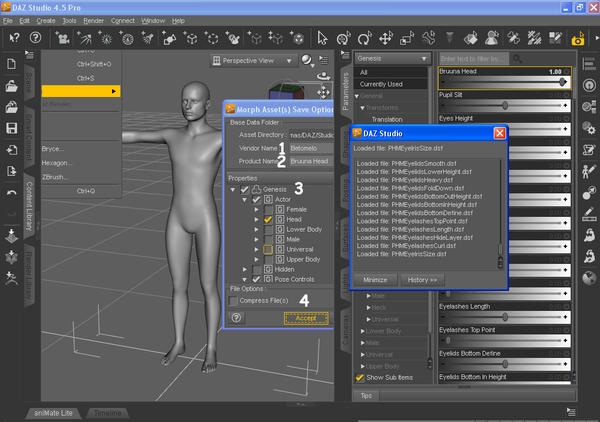Click the new file icon in left toolbar

click(10, 65)
